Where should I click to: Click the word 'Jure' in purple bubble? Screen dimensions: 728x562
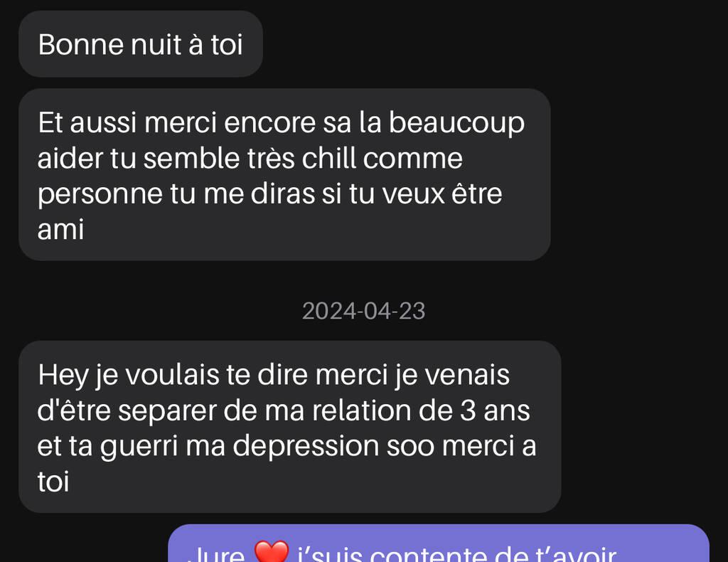coord(216,555)
